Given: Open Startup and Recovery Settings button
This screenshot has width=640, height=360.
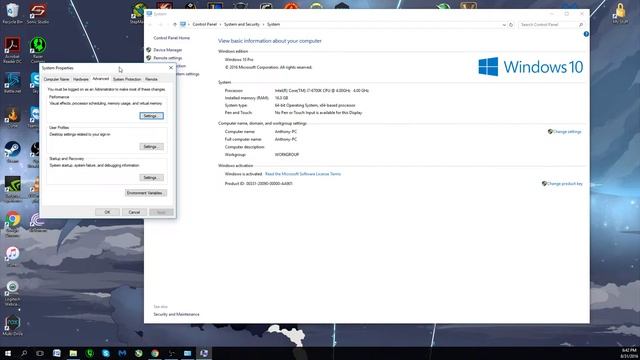Looking at the screenshot, I should pos(151,178).
